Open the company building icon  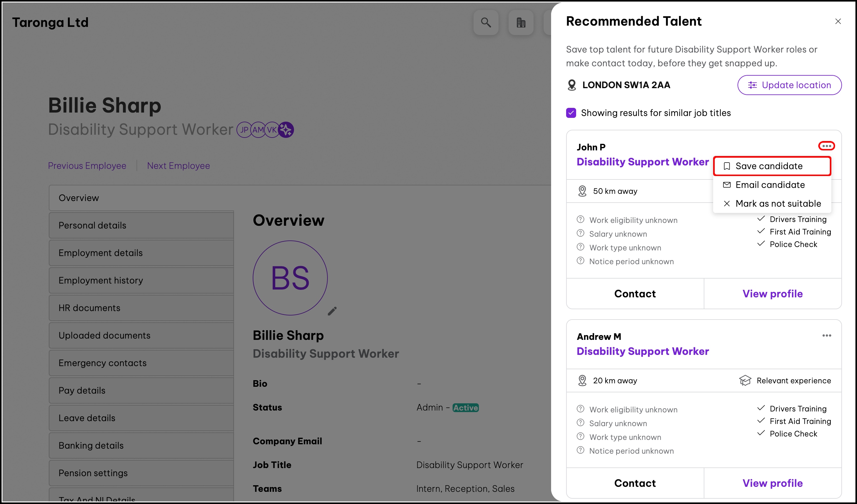521,23
